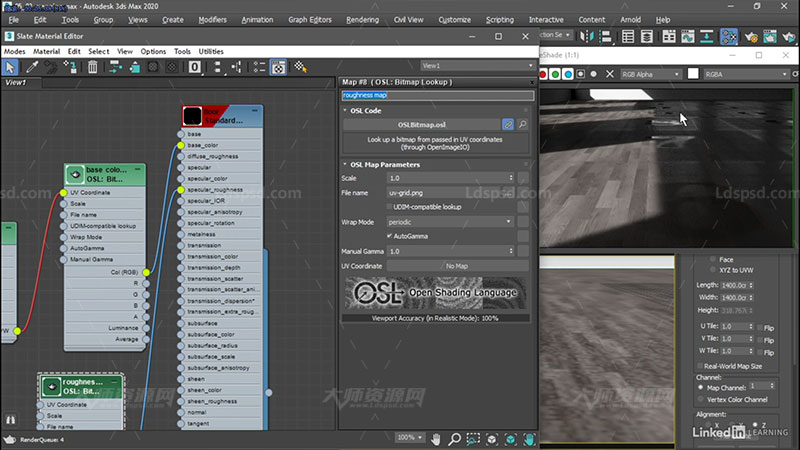Open the Material menu in Slate editor
The image size is (800, 450).
(46, 52)
